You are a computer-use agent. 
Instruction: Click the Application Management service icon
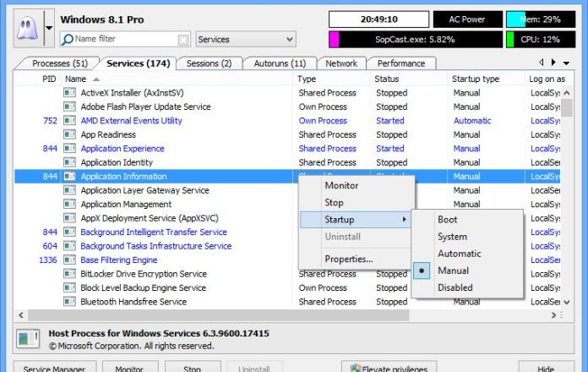69,204
